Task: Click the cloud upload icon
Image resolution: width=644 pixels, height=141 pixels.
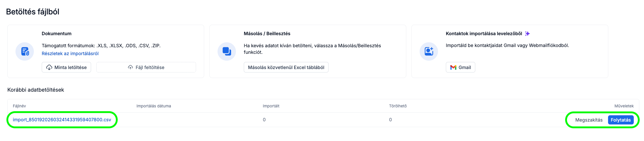Action: tap(130, 67)
